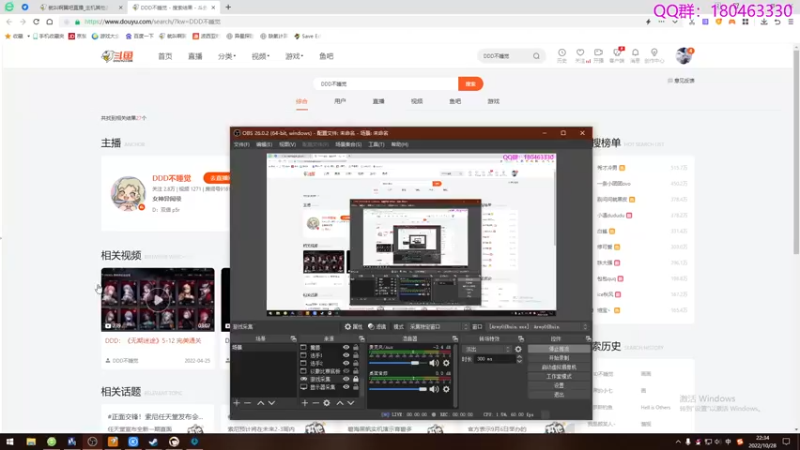Mute the 麦克风/Aux speaker icon in the mixer
Screen dimensions: 800x450
(434, 363)
